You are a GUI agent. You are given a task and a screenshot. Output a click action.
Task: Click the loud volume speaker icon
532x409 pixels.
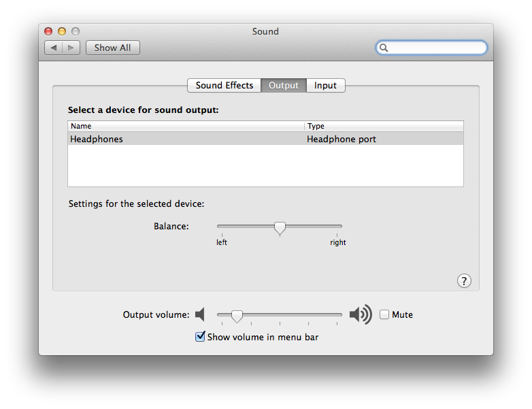pyautogui.click(x=361, y=314)
